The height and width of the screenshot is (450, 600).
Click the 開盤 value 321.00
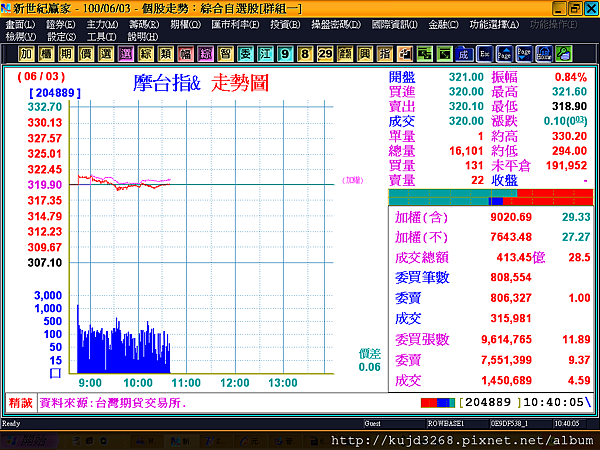466,77
